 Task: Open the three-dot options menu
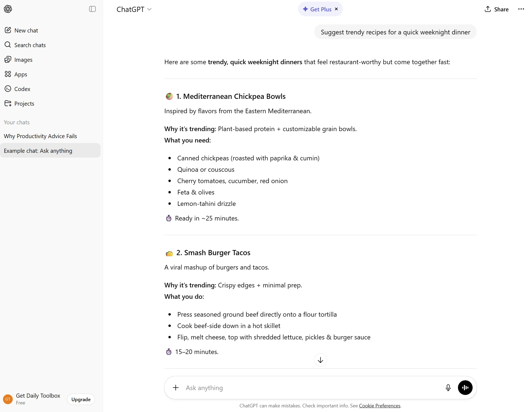click(x=521, y=9)
